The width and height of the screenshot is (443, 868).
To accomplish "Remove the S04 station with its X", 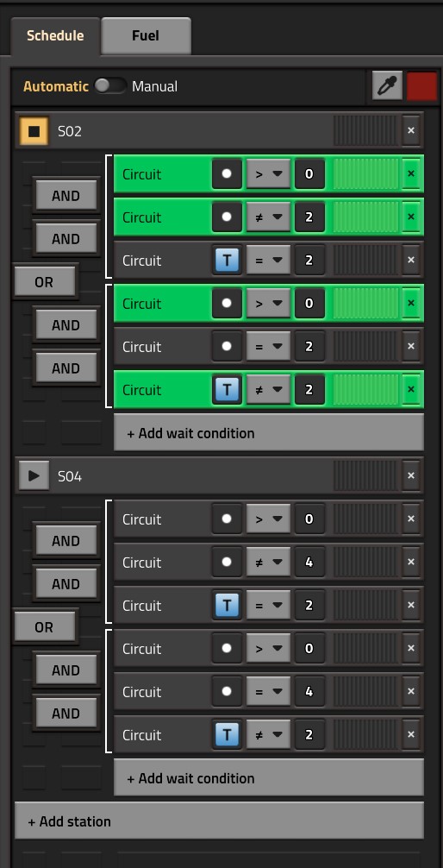I will (x=410, y=476).
